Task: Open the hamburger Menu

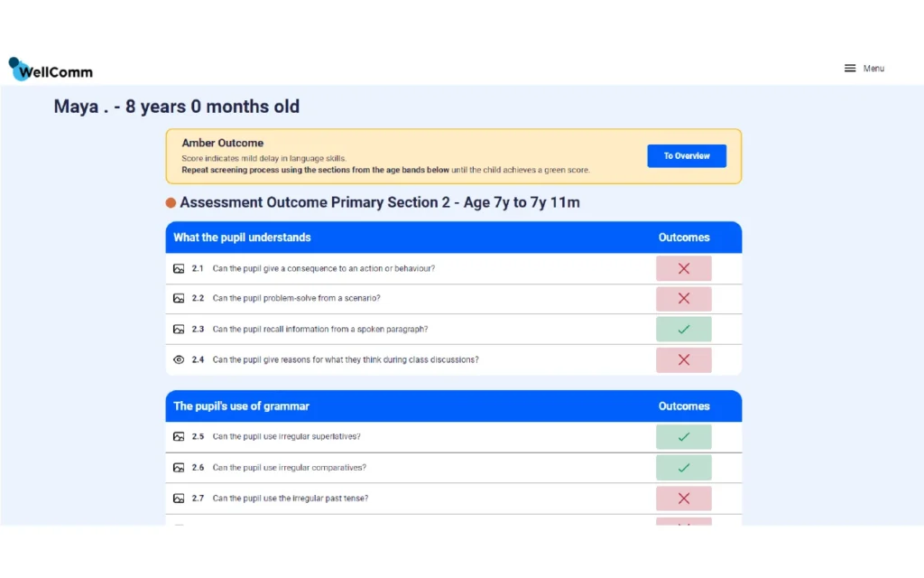Action: [x=863, y=69]
